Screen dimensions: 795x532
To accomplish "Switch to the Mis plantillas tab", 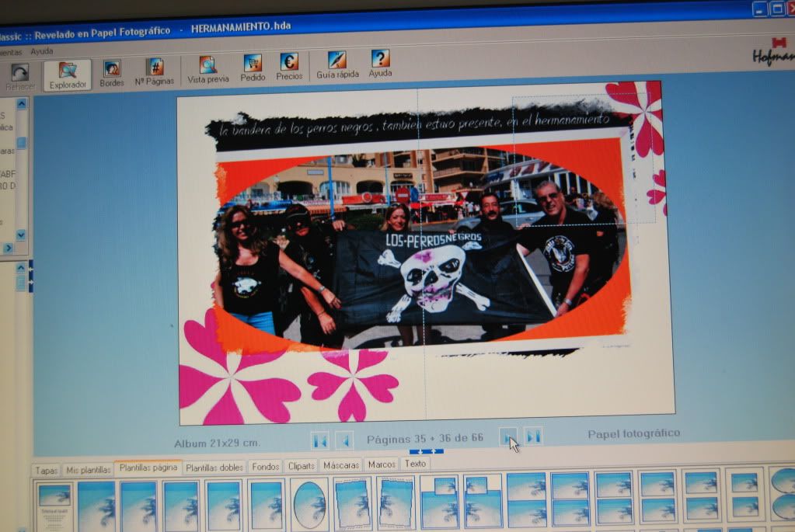I will click(x=89, y=469).
